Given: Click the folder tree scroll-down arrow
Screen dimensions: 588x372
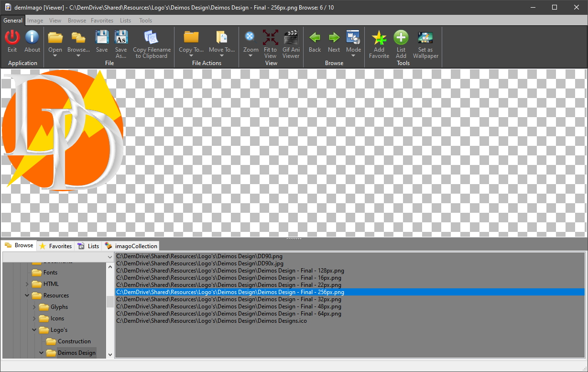Looking at the screenshot, I should [110, 354].
